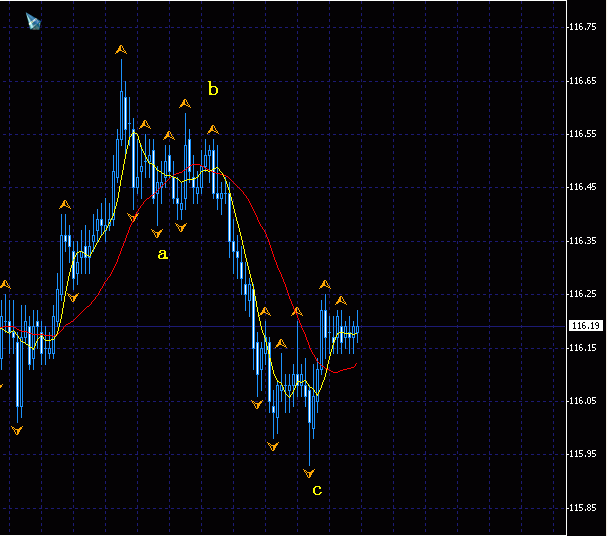
Task: Click the 116.15 price axis label
Action: pos(583,348)
